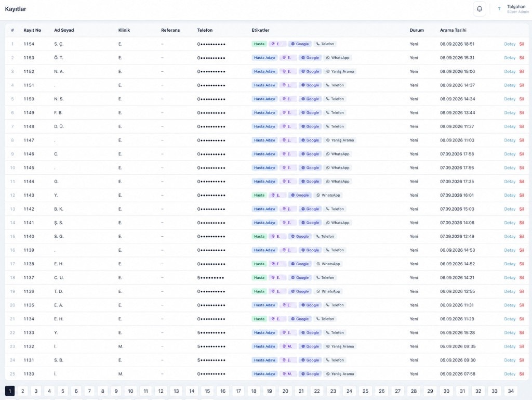Click Telefon tag in record 1137
The height and width of the screenshot is (400, 532).
(x=325, y=278)
